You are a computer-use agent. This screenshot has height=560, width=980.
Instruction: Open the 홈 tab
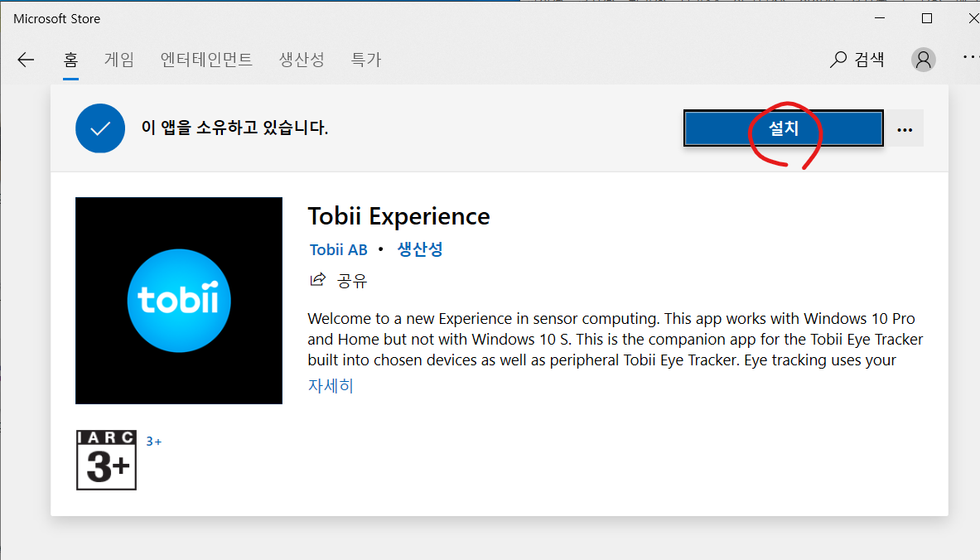(70, 60)
